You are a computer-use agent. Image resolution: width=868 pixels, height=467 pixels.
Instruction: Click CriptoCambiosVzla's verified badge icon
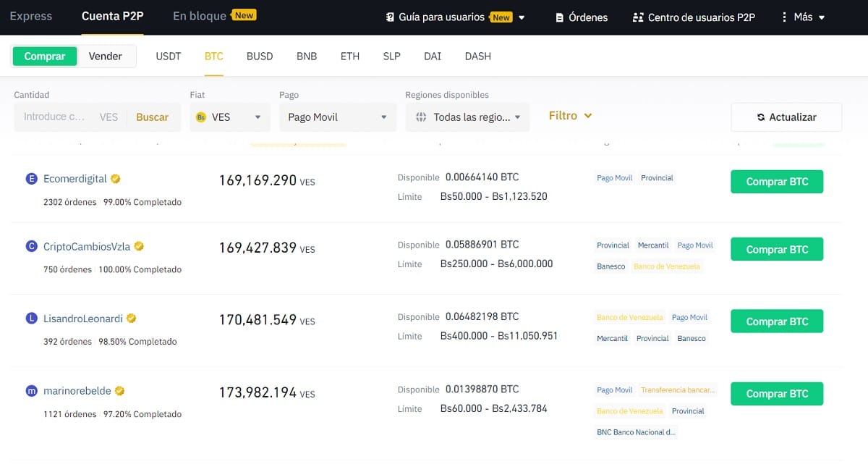[x=139, y=246]
